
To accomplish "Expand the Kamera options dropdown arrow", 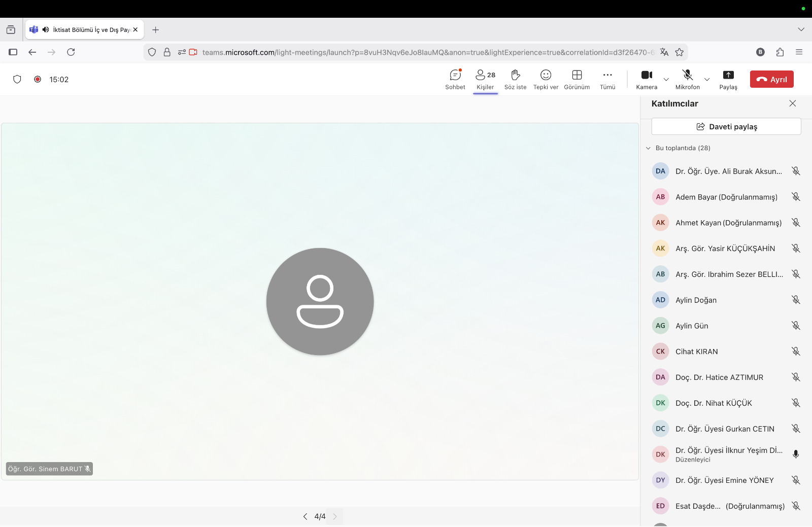I will [666, 80].
